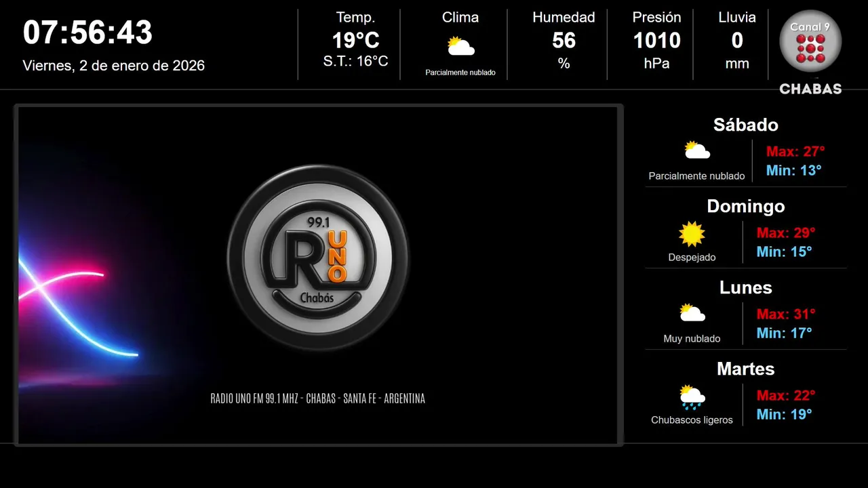Viewport: 868px width, 488px height.
Task: Click the date Viernes, 2 de enero de 2026
Action: (x=113, y=66)
